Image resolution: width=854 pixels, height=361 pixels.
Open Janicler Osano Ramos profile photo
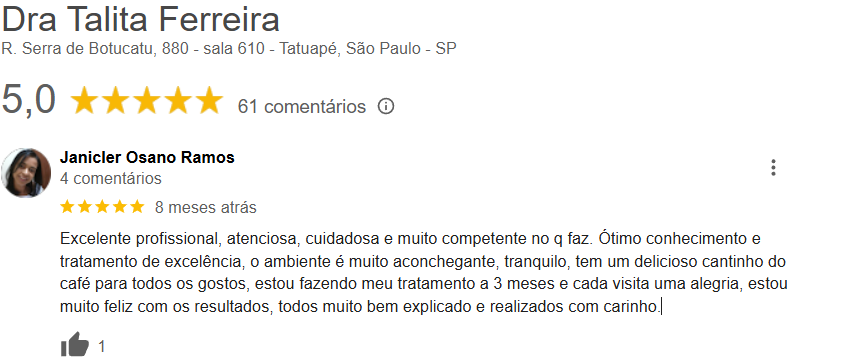pyautogui.click(x=26, y=173)
